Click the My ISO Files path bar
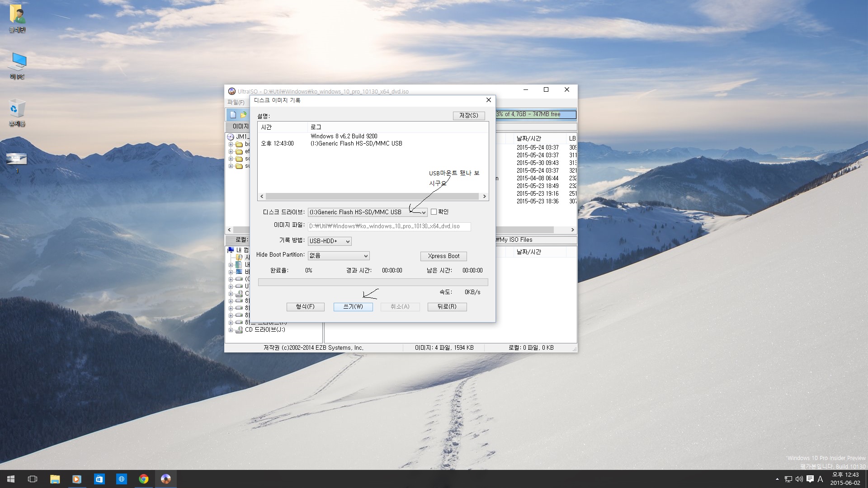868x488 pixels. (536, 240)
